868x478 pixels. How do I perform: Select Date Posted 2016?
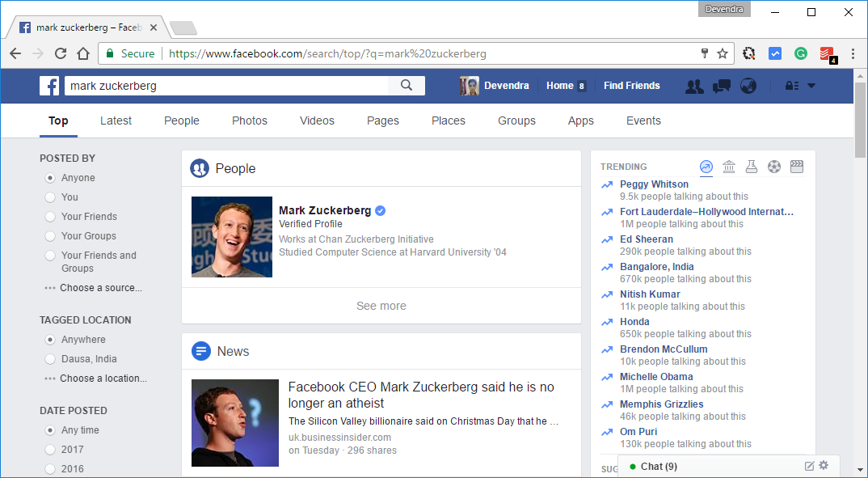tap(50, 469)
